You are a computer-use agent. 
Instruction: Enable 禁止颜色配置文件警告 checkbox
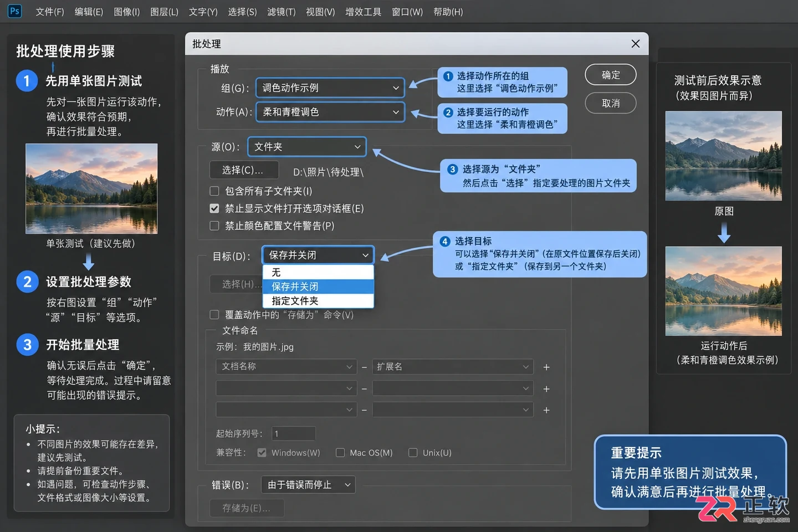pyautogui.click(x=214, y=226)
